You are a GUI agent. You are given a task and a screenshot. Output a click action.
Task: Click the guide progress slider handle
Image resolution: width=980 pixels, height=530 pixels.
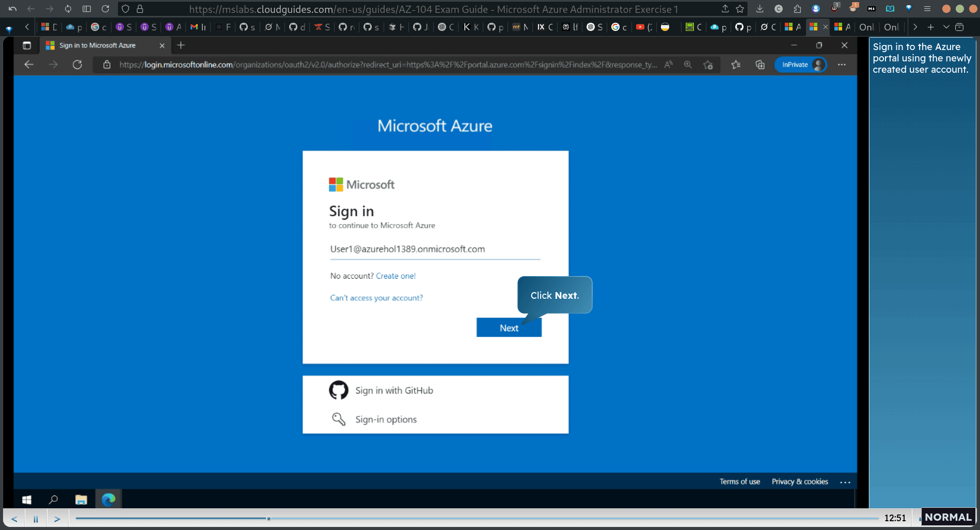click(x=268, y=518)
